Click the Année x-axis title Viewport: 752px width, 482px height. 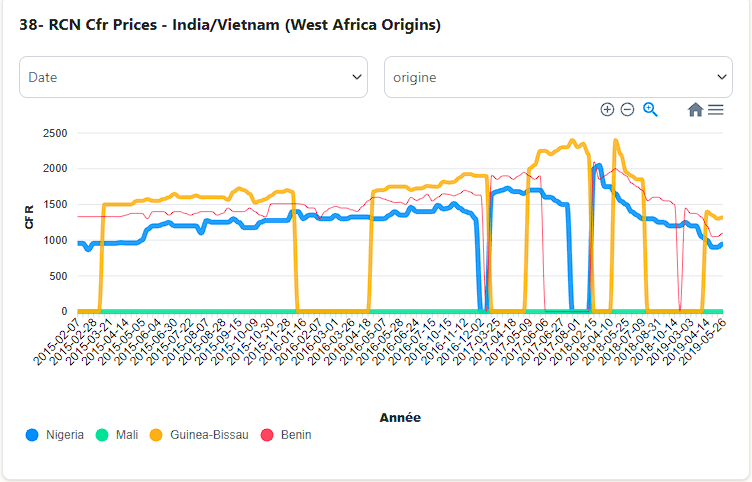pos(400,417)
